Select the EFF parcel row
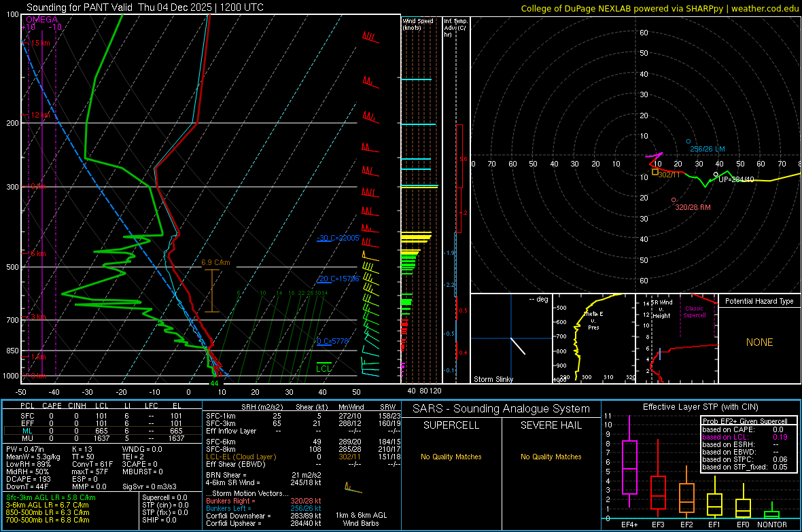 (x=103, y=423)
